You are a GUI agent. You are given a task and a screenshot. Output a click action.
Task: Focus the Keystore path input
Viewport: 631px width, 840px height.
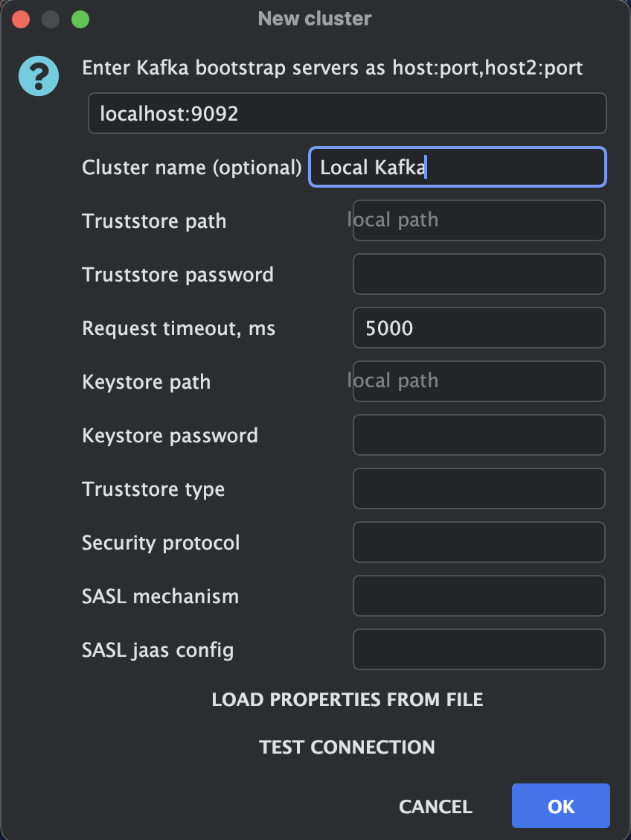478,381
